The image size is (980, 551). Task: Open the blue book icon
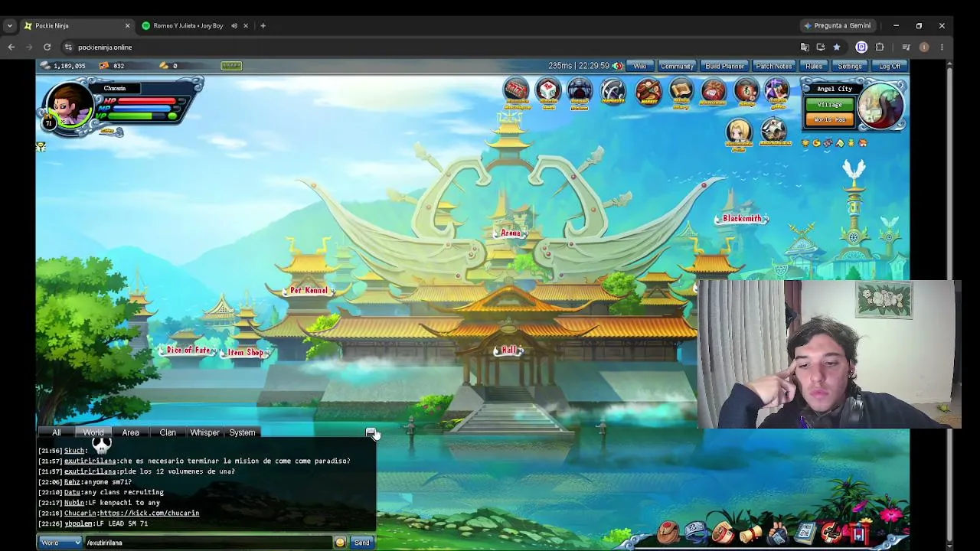(805, 533)
